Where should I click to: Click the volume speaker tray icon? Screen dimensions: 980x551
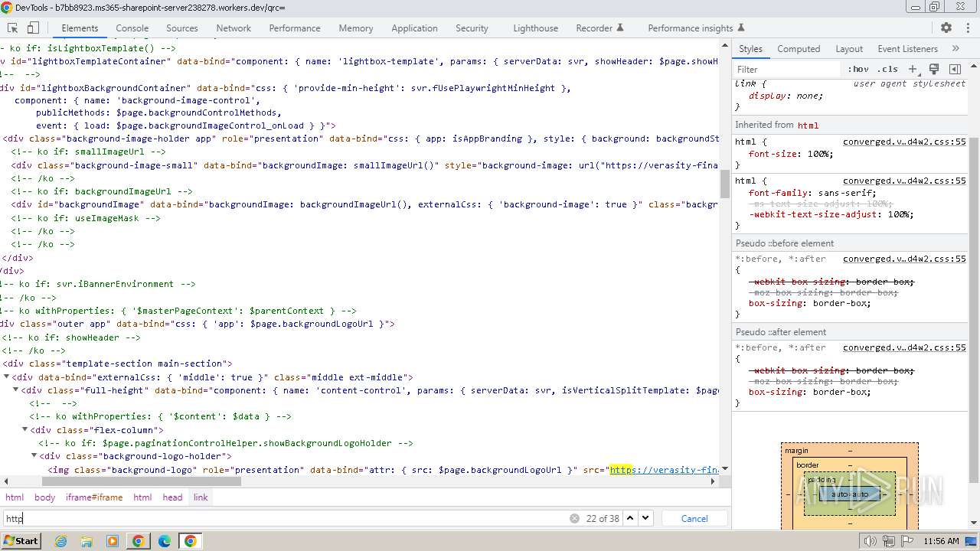pyautogui.click(x=870, y=541)
